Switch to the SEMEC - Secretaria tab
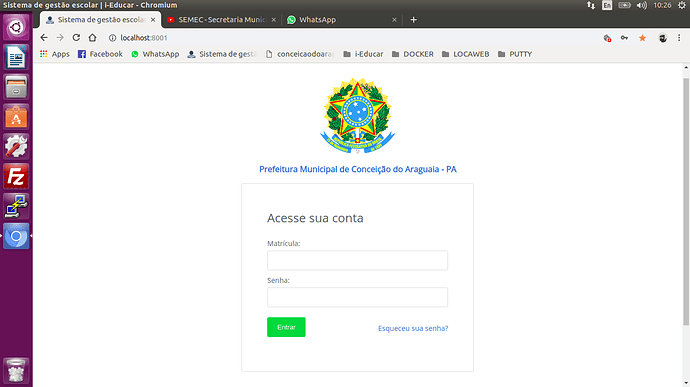This screenshot has height=387, width=690. tap(221, 20)
